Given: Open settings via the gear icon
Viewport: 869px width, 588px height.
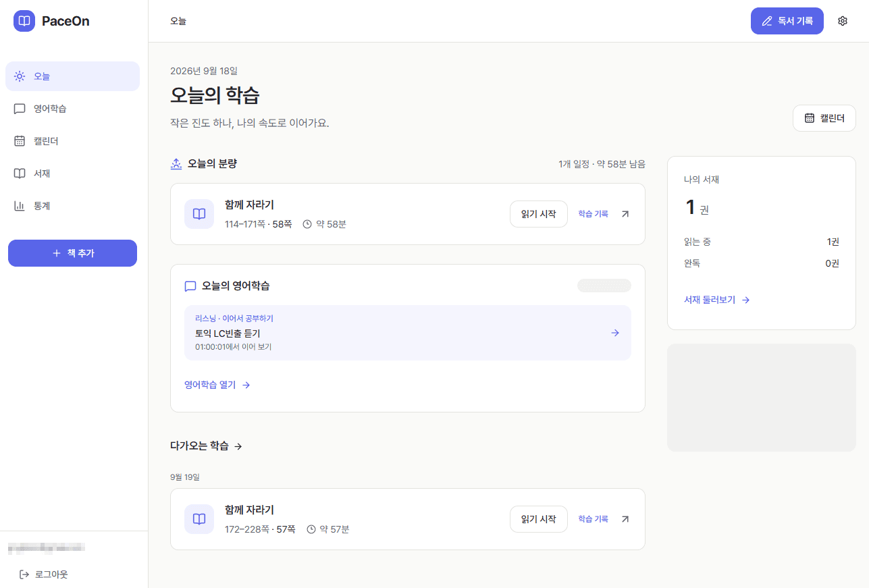Looking at the screenshot, I should 843,21.
